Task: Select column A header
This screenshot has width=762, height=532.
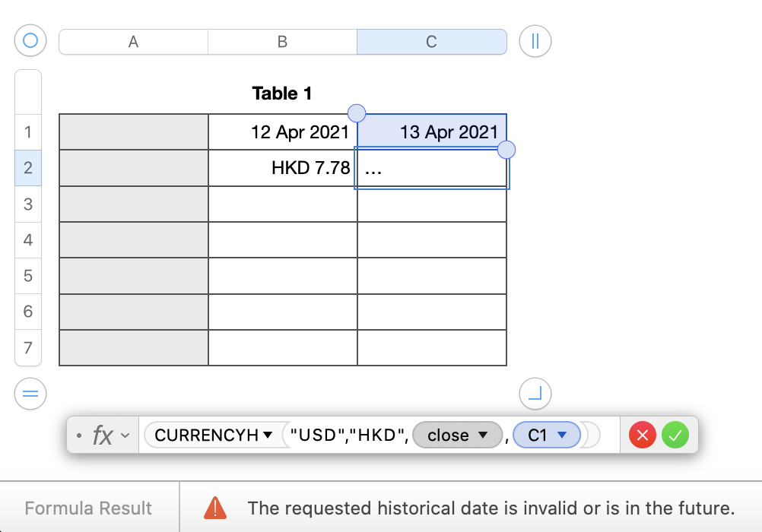Action: click(133, 42)
